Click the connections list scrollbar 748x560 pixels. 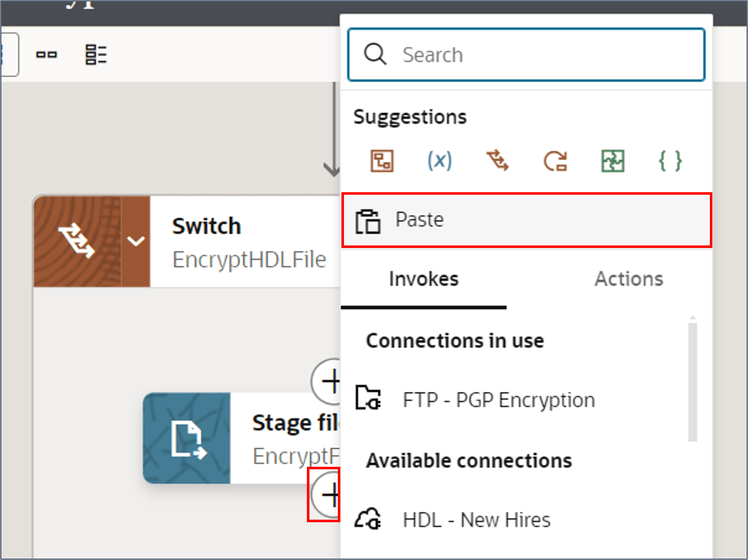click(692, 381)
